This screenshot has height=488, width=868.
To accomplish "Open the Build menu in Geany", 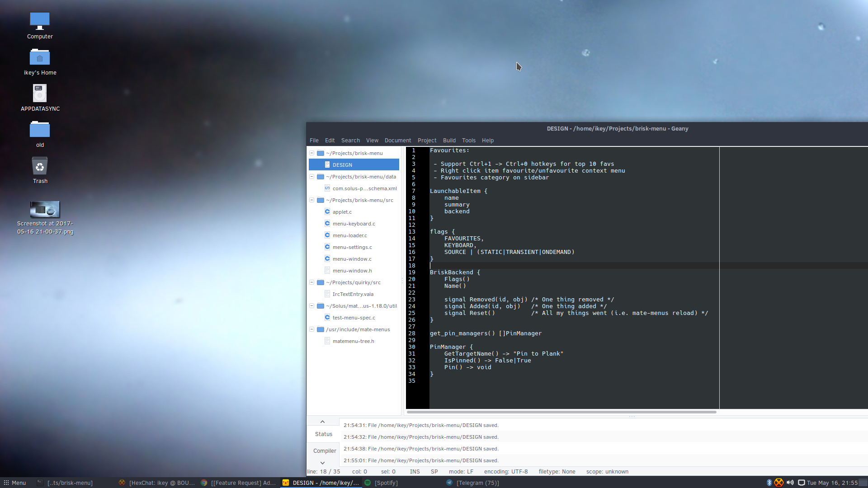I will (x=449, y=141).
